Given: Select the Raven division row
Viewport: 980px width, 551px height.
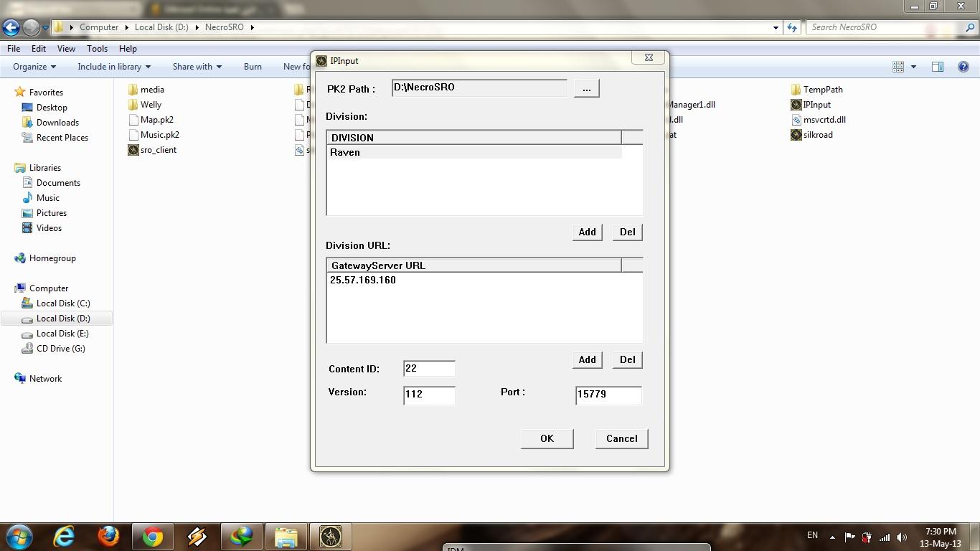Looking at the screenshot, I should [x=475, y=152].
